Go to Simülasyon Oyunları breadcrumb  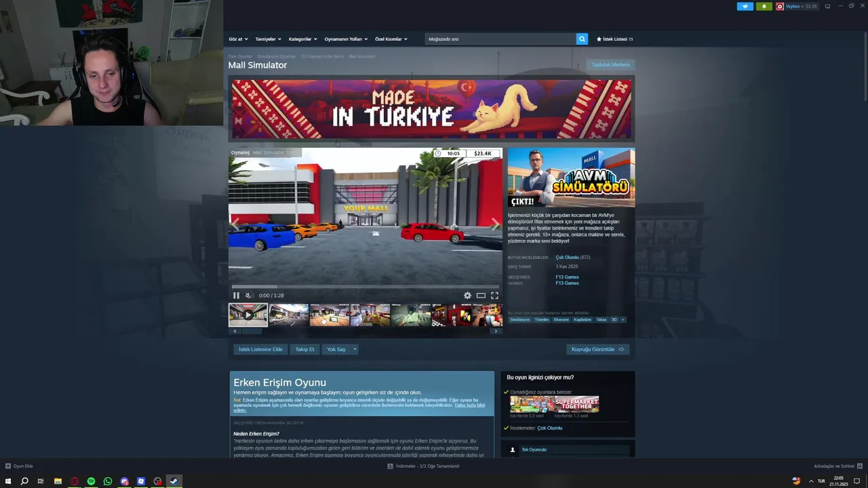[x=277, y=56]
